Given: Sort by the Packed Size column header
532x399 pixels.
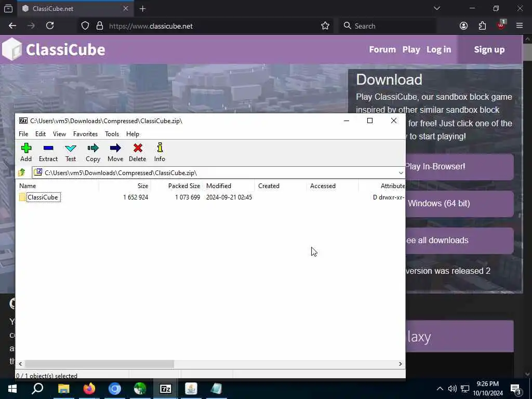Looking at the screenshot, I should pos(177,186).
